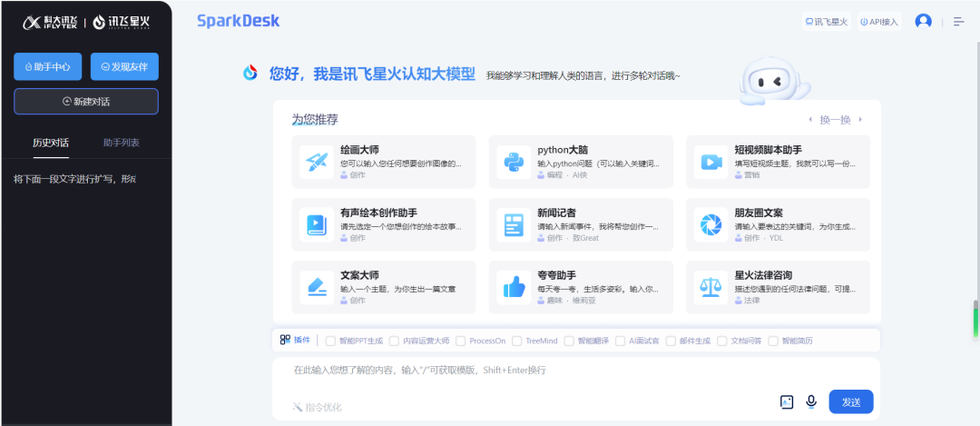Click the 新闻记者 newspaper icon
The image size is (980, 426).
(514, 225)
